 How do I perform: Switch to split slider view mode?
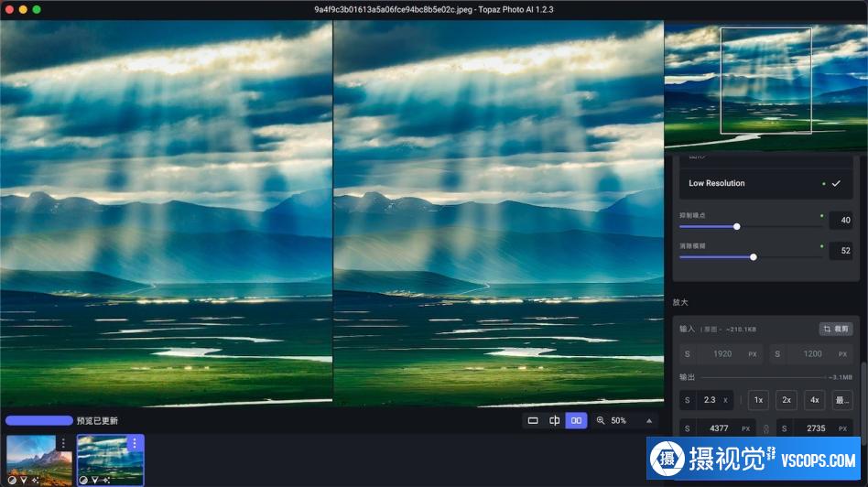tap(554, 420)
